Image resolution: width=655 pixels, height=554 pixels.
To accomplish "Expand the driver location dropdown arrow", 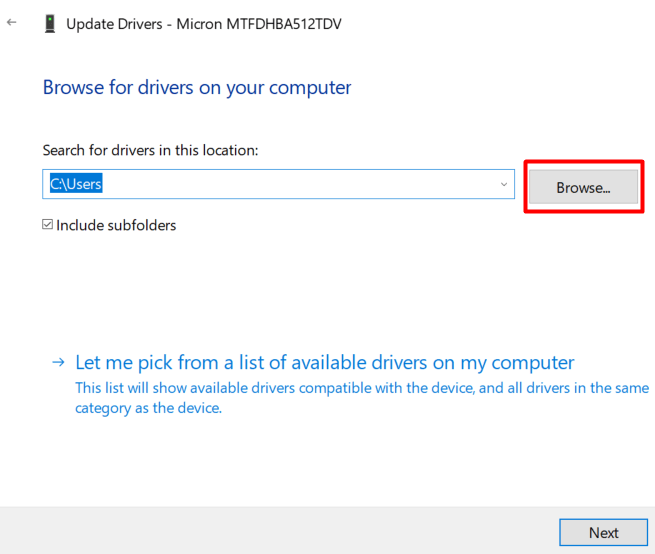I will tap(503, 185).
